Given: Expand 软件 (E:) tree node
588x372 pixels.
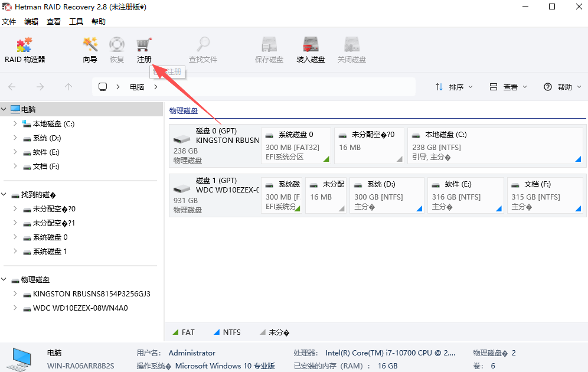Looking at the screenshot, I should [x=15, y=152].
